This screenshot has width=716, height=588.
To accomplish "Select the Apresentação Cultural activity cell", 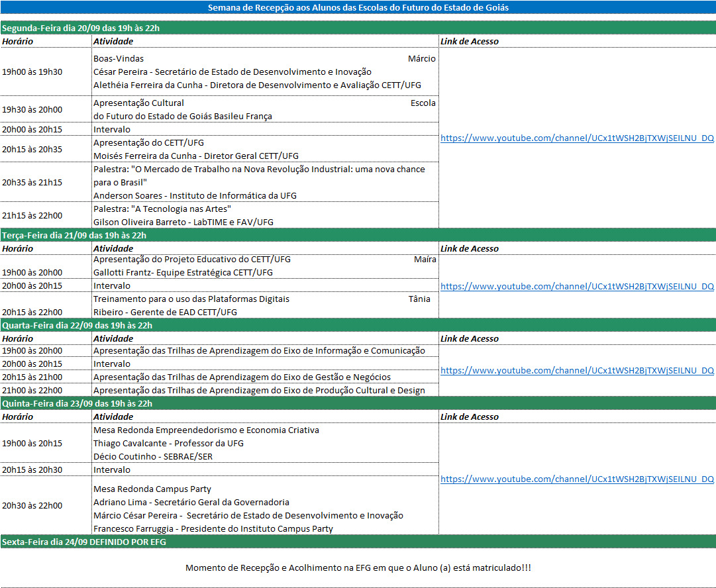I will click(265, 109).
